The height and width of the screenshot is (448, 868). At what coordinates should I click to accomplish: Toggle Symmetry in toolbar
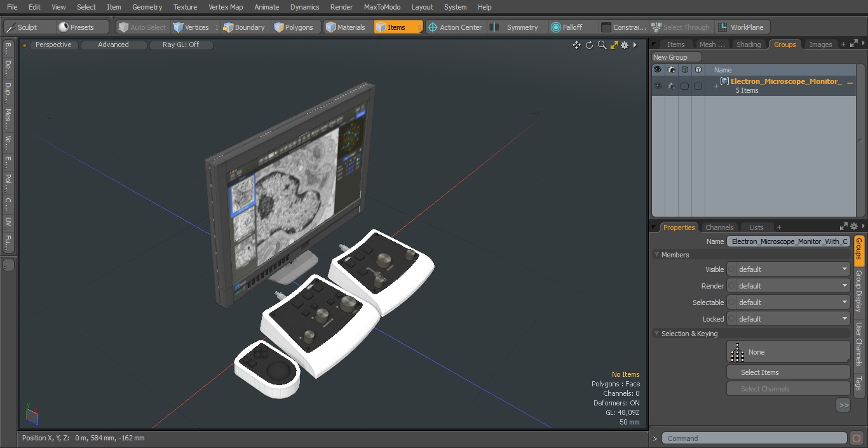(x=516, y=27)
